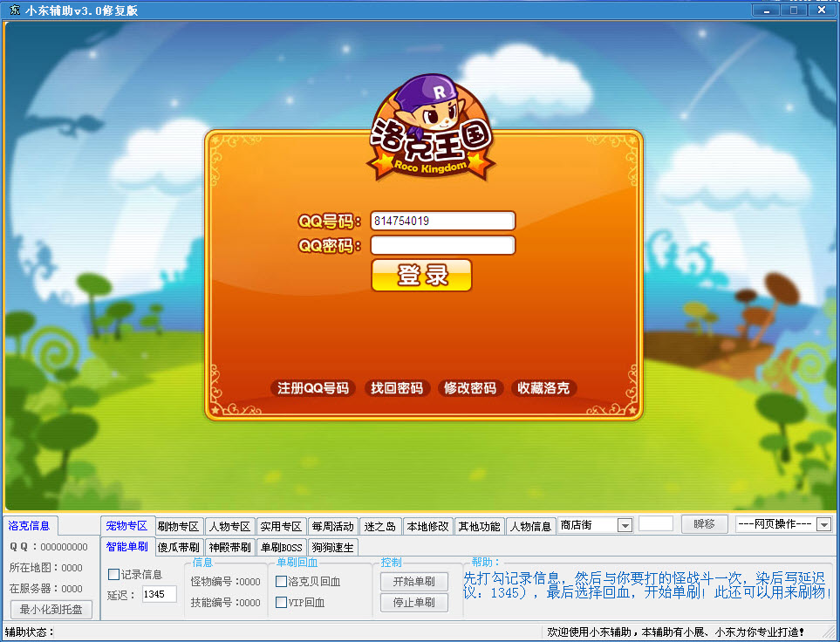
Task: Open the 注册QQ号码 link
Action: tap(312, 388)
